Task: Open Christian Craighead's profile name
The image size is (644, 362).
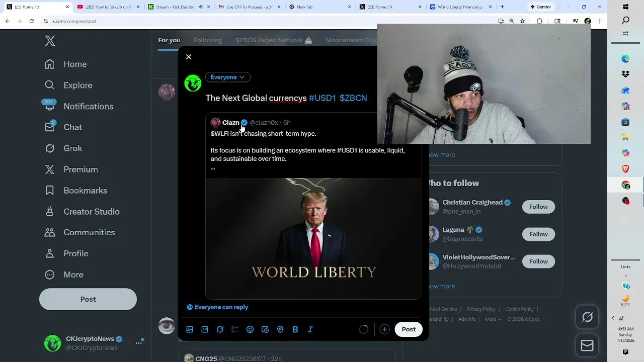Action: pyautogui.click(x=472, y=203)
